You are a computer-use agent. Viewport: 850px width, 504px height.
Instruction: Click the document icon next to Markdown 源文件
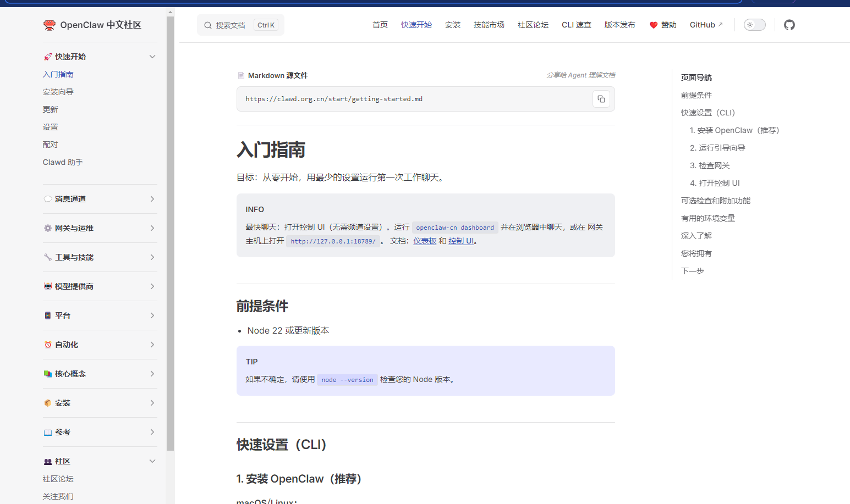coord(241,75)
